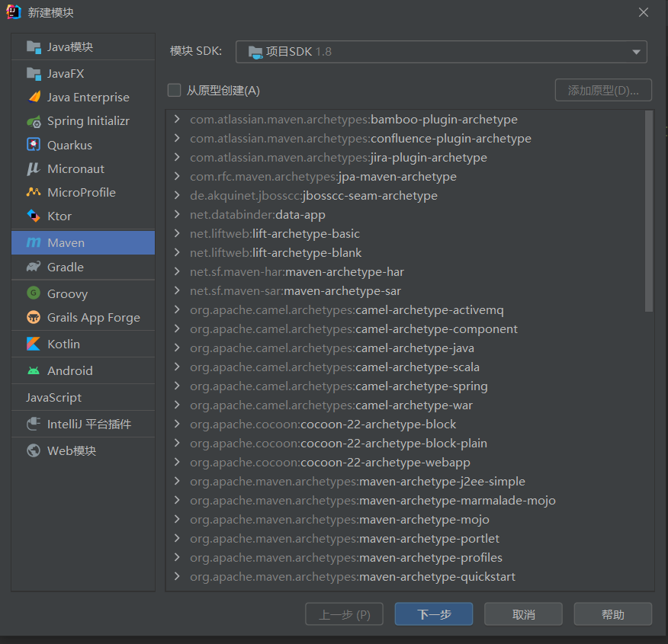Select maven-archetype-portlet row

[406, 538]
